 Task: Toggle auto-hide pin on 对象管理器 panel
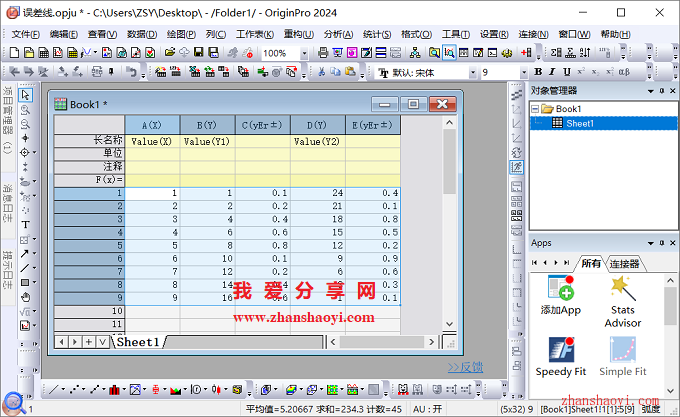(x=662, y=91)
